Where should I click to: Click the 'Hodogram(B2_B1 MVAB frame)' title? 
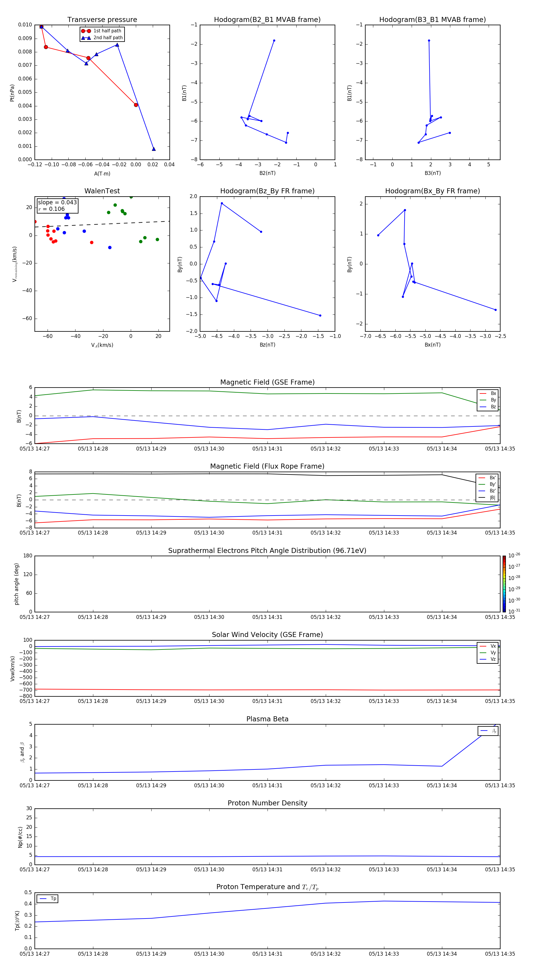[267, 19]
